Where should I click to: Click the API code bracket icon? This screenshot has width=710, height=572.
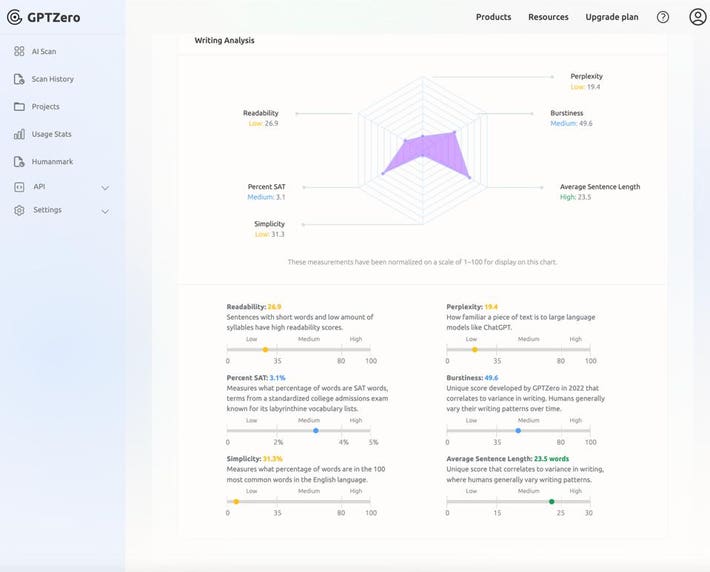pos(19,187)
